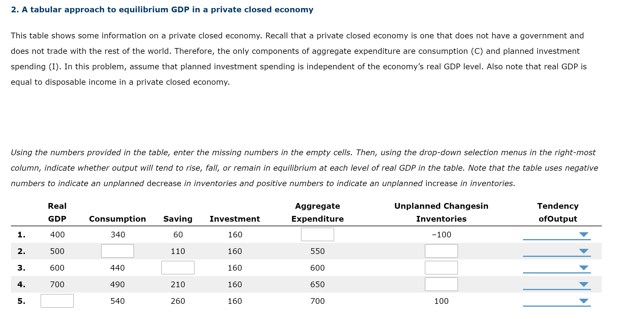This screenshot has height=319, width=644.
Task: Select the Unplanned Changes in Inventories header
Action: click(x=442, y=212)
